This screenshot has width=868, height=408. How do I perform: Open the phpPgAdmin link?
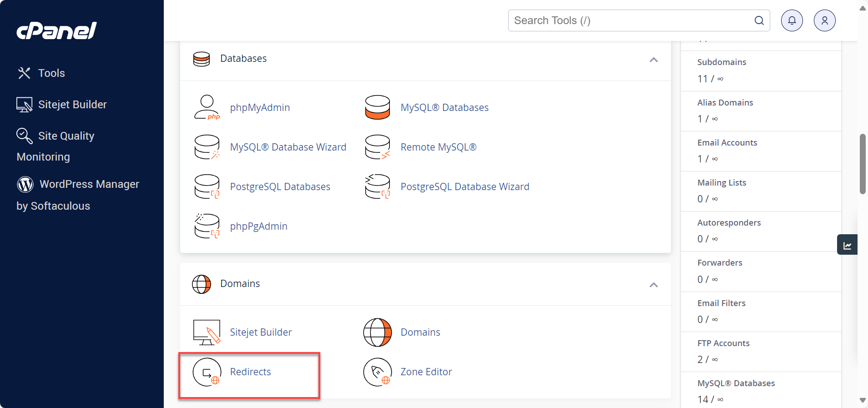(x=258, y=226)
